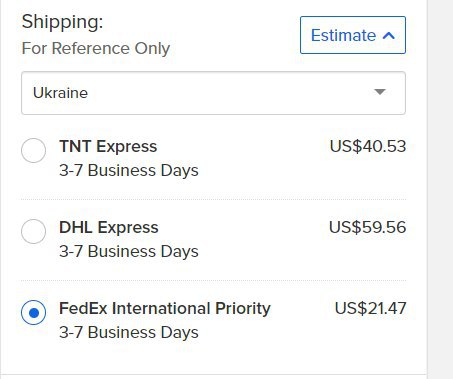Click the For Reference Only note

click(96, 48)
